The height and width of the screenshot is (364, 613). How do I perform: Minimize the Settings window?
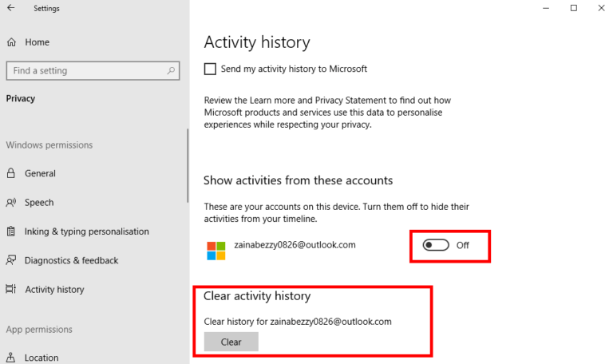546,8
